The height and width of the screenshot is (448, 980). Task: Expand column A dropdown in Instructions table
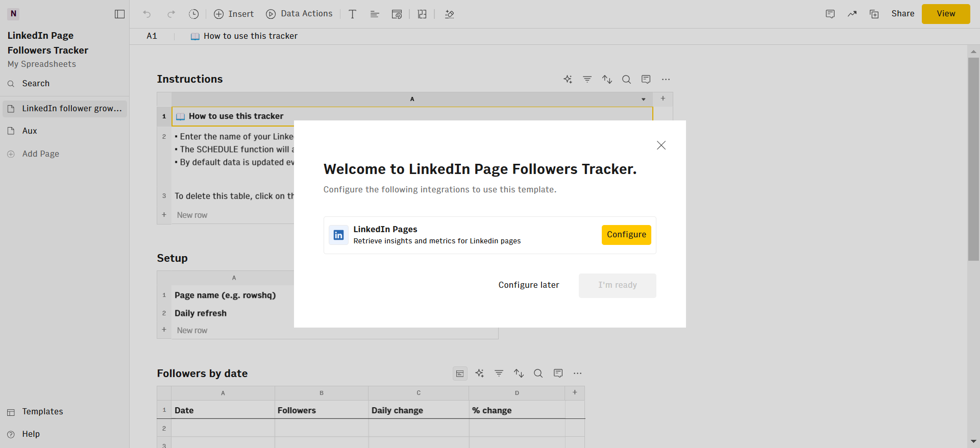[x=644, y=99]
